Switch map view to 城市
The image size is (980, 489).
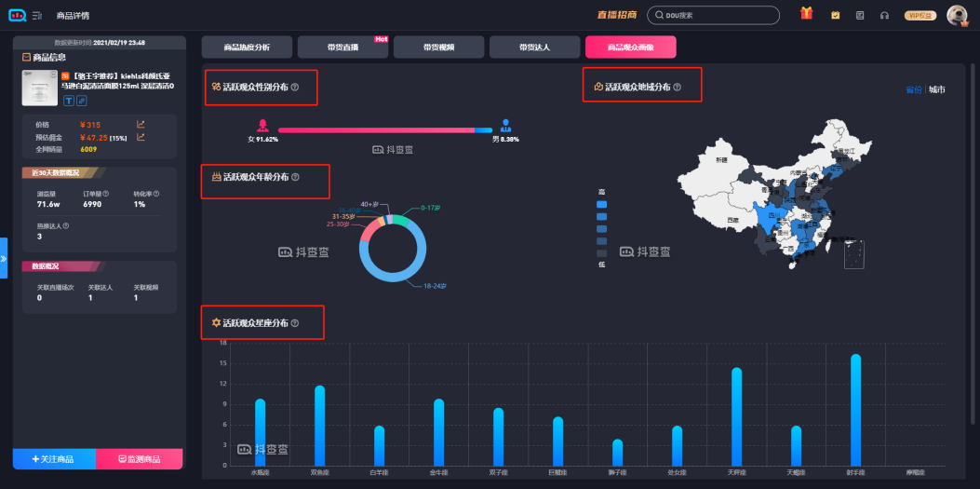pyautogui.click(x=938, y=90)
